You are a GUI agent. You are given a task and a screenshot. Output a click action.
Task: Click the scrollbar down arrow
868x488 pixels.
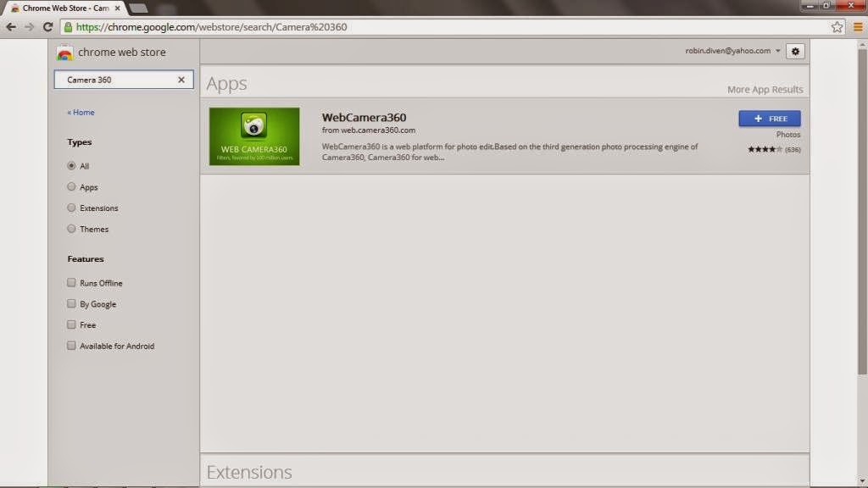pos(862,481)
